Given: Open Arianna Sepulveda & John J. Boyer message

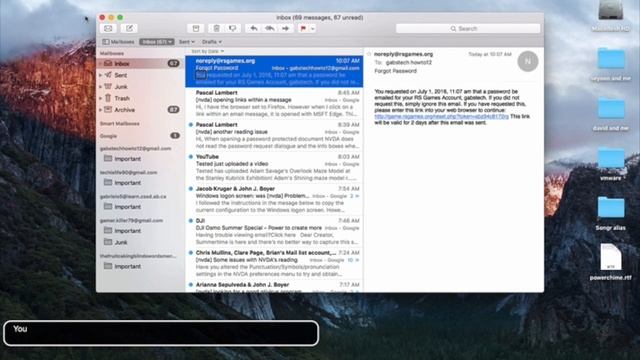Looking at the screenshot, I should pyautogui.click(x=274, y=287).
